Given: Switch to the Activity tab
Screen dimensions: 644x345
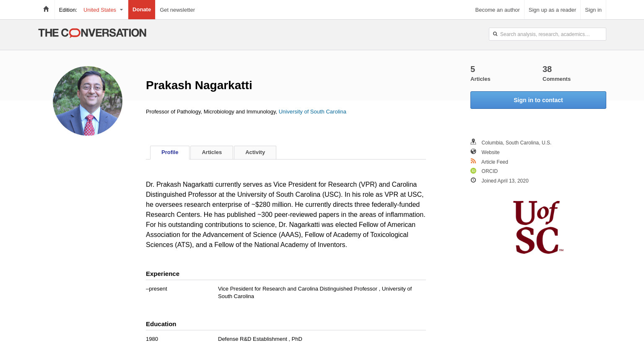Looking at the screenshot, I should [255, 152].
